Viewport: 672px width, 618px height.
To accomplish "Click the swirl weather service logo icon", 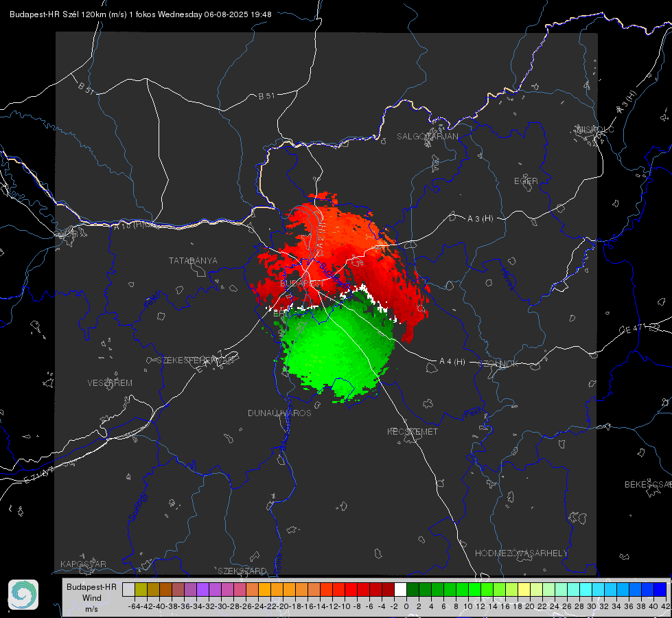I will [23, 595].
